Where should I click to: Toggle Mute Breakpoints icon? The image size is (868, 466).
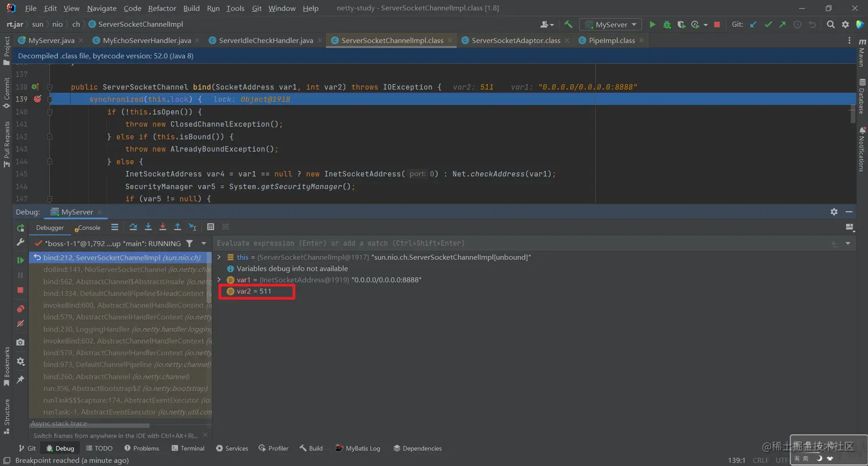[21, 323]
